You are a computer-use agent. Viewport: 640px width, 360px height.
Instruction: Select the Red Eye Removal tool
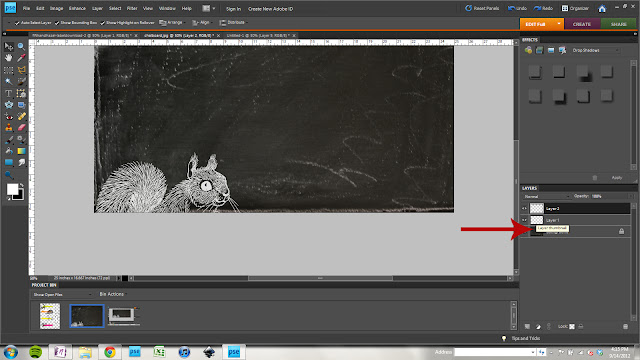(x=9, y=116)
